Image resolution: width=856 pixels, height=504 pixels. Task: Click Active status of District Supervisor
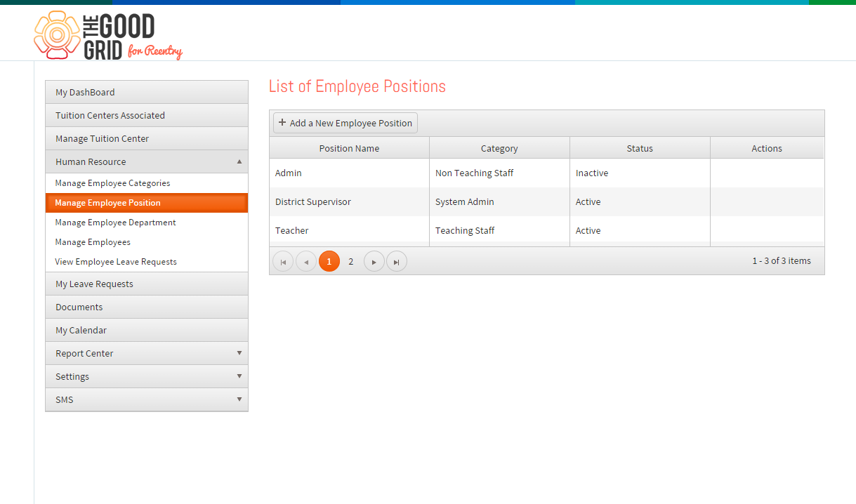pyautogui.click(x=640, y=201)
